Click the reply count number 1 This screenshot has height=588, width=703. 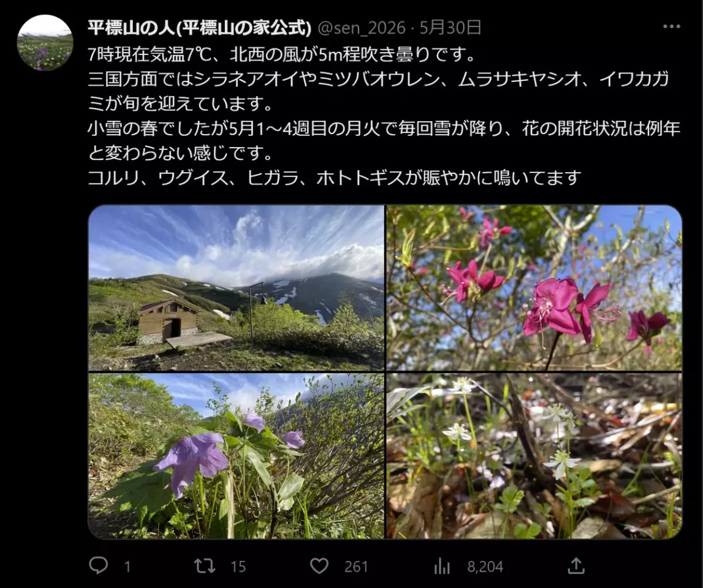pyautogui.click(x=127, y=567)
